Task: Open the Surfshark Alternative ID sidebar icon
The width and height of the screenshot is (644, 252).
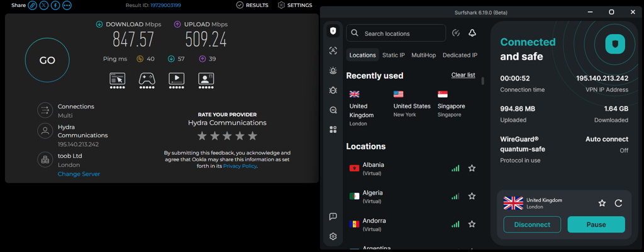Action: (333, 50)
